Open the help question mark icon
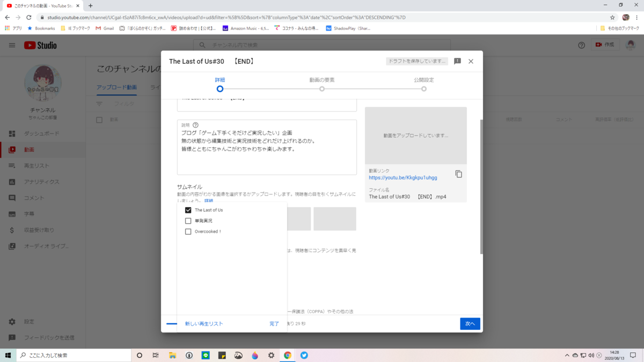 581,46
